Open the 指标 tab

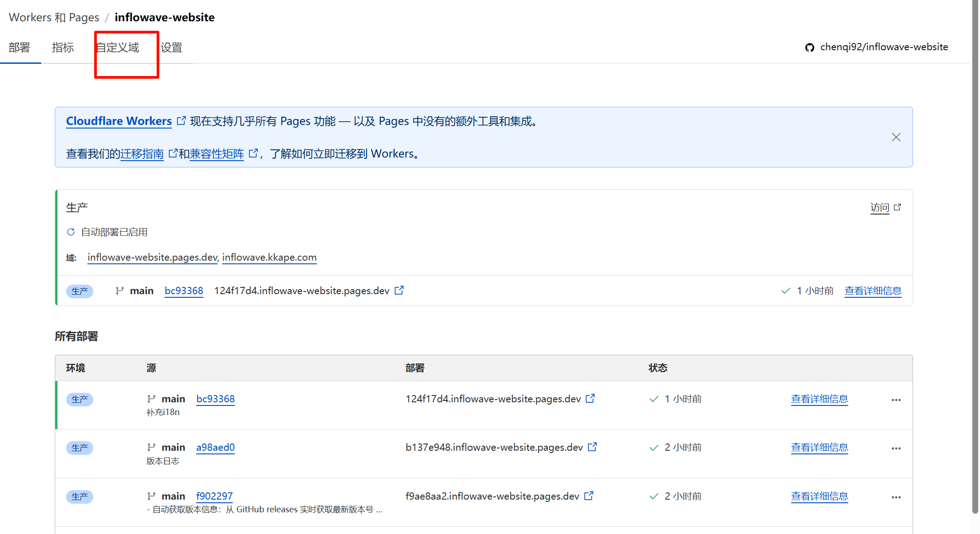pos(63,48)
